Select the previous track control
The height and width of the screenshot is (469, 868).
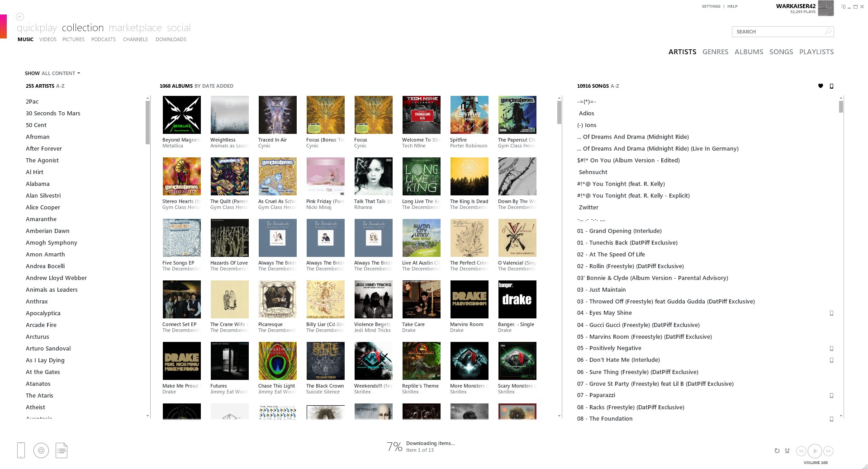pos(801,451)
